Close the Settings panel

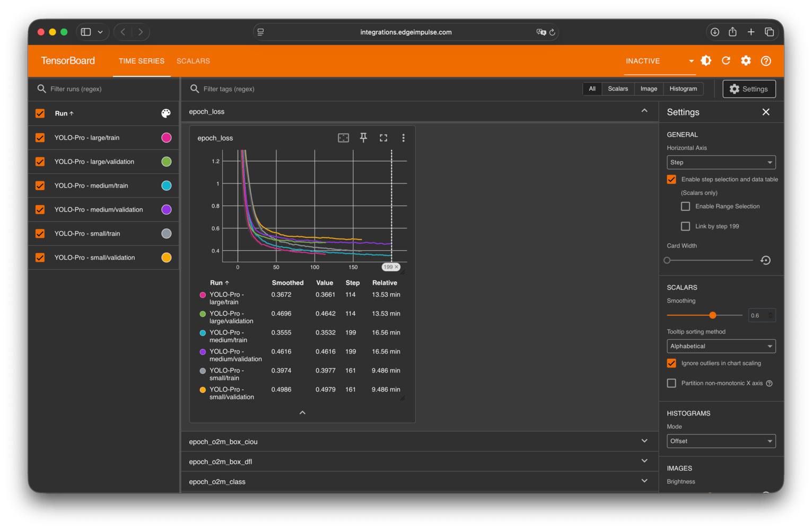766,112
